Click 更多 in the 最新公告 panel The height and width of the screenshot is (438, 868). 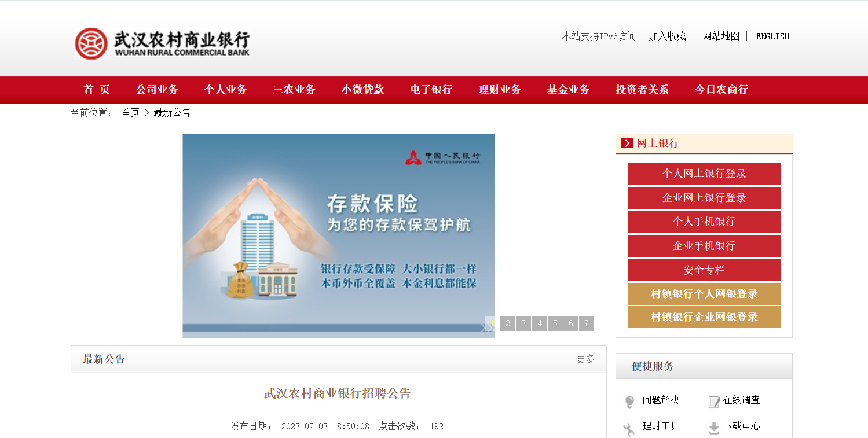[585, 359]
